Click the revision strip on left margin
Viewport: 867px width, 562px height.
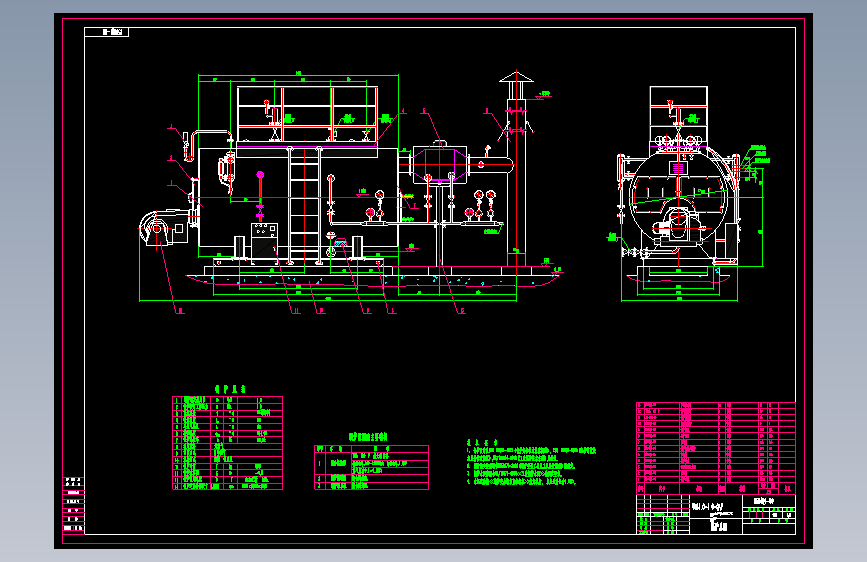pos(74,504)
